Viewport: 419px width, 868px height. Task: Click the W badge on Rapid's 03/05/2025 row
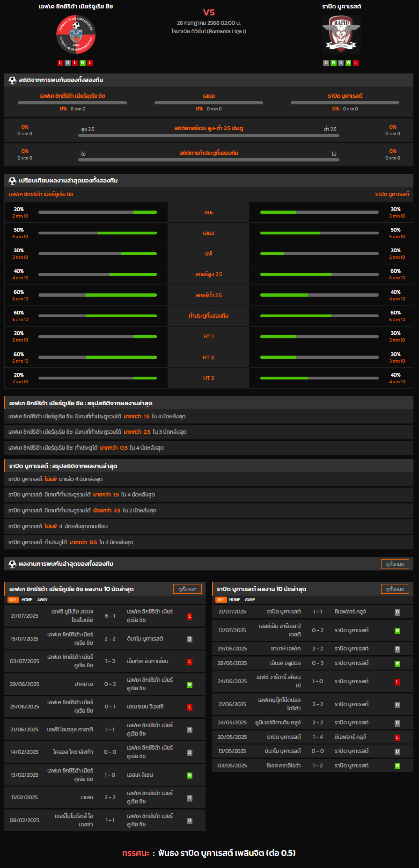tap(397, 766)
